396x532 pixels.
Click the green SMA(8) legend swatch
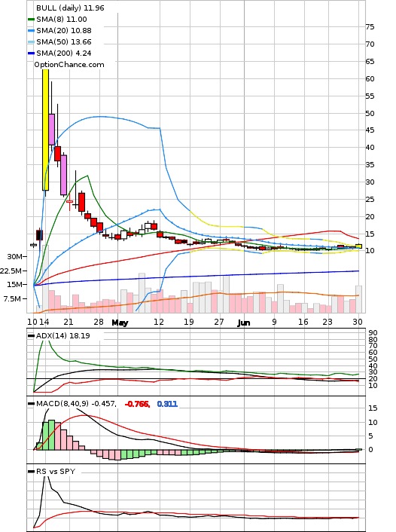pyautogui.click(x=31, y=20)
